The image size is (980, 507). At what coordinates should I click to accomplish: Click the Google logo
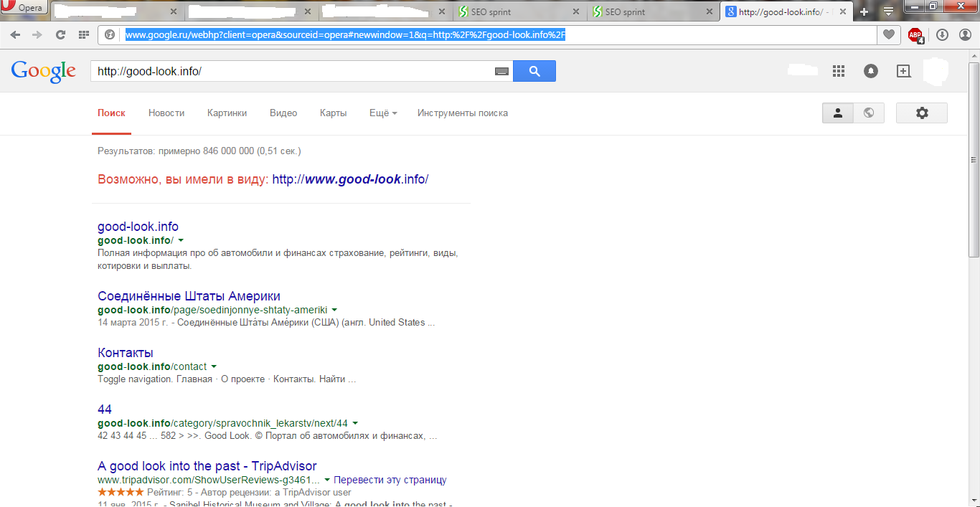coord(43,71)
